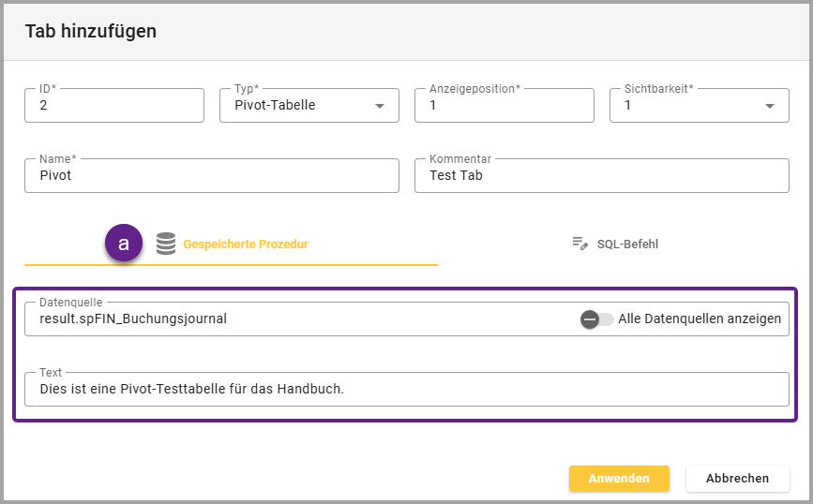Click the Kommentar field with Test Tab
The image size is (813, 504).
click(601, 175)
